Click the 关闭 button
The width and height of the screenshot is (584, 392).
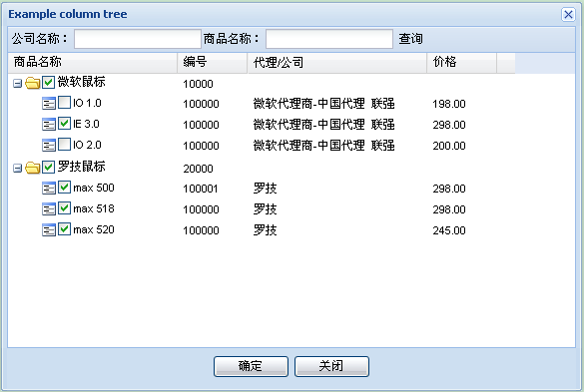[x=331, y=366]
